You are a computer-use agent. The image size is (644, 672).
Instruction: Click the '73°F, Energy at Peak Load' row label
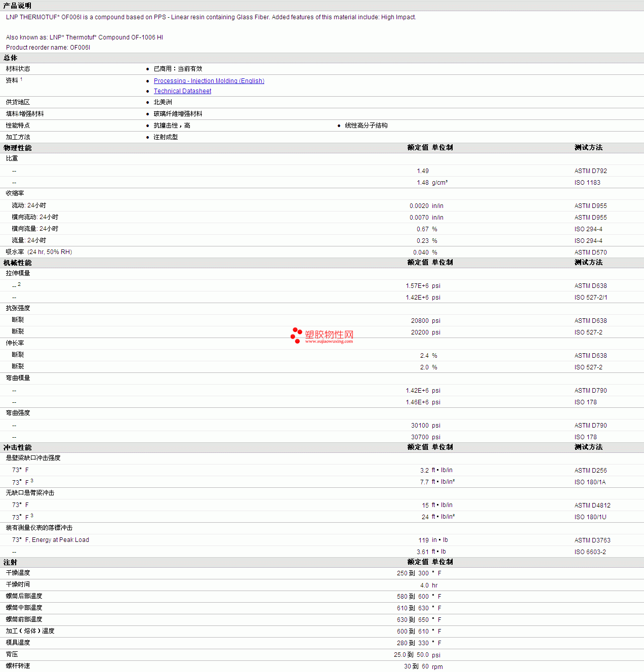[51, 540]
